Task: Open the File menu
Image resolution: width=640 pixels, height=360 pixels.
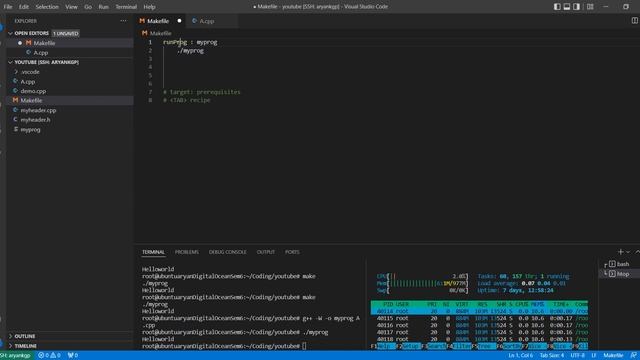Action: click(x=8, y=7)
